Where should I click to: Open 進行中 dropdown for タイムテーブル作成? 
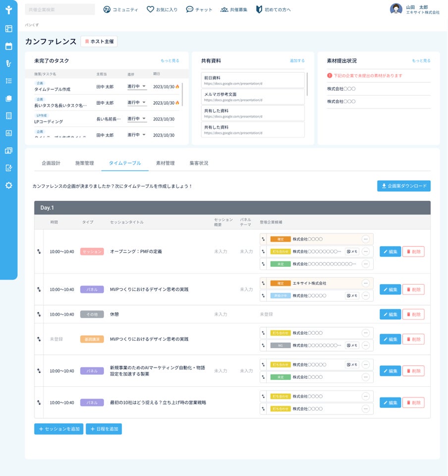[x=136, y=86]
